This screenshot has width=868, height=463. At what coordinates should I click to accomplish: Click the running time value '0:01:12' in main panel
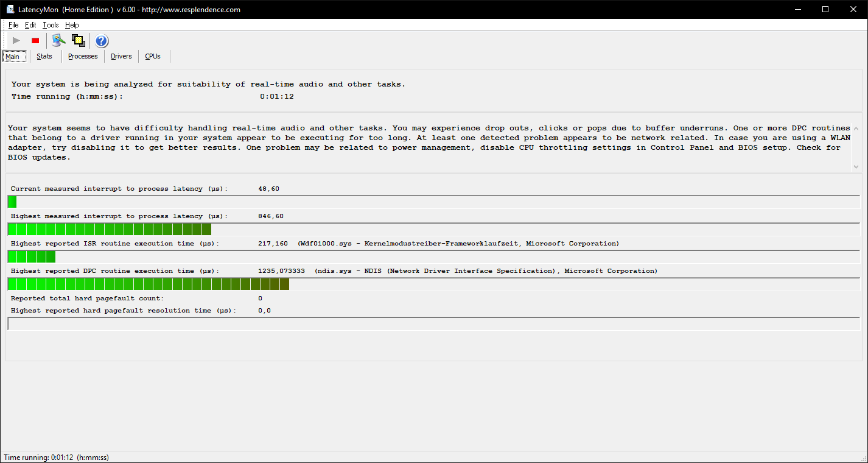(277, 96)
